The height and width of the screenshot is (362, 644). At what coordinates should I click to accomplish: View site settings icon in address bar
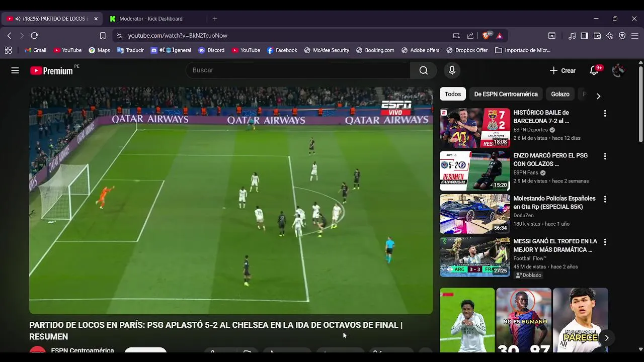point(119,36)
